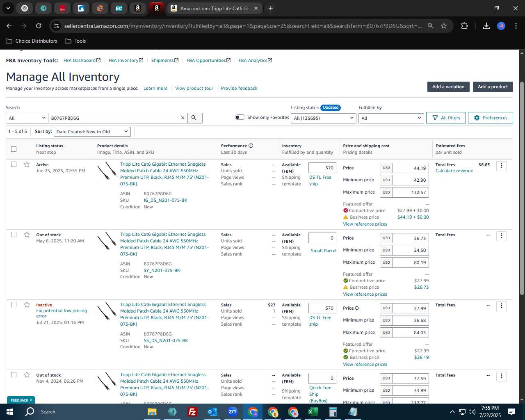Open the kebab menu for SY_N201-075-BK listing
Image resolution: width=525 pixels, height=420 pixels.
pyautogui.click(x=501, y=236)
